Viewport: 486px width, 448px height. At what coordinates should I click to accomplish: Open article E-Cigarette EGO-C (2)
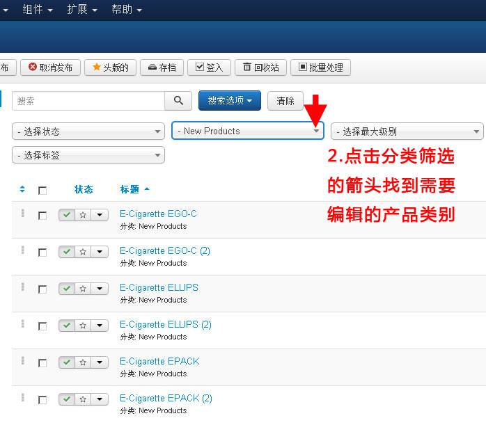pyautogui.click(x=165, y=250)
